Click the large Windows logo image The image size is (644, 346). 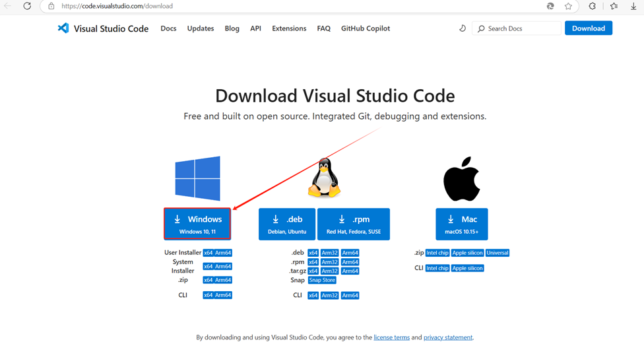click(197, 178)
